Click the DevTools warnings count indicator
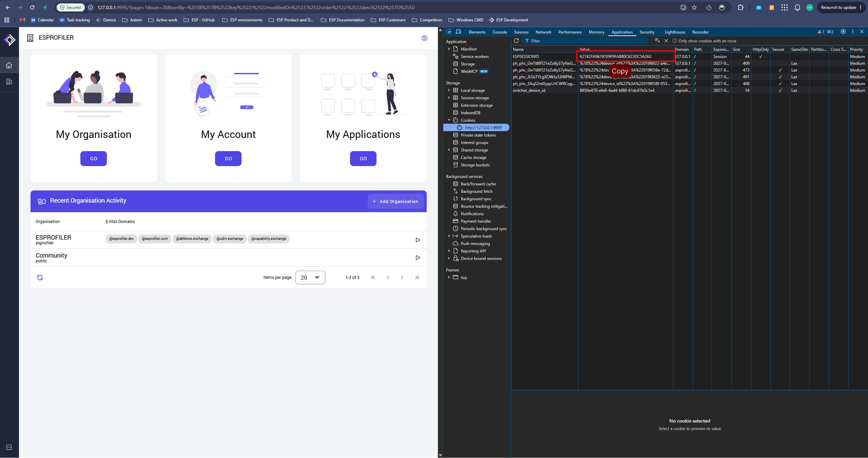Screen dimensions: 868x458 (821, 32)
